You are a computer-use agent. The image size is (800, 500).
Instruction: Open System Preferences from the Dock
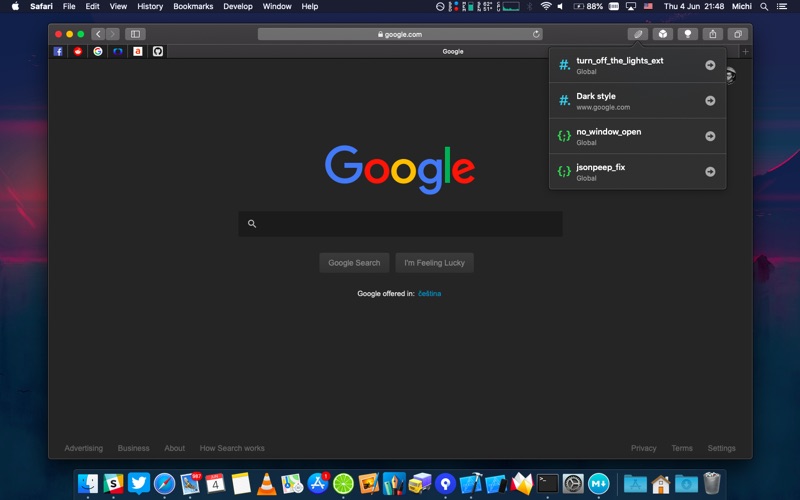[573, 483]
